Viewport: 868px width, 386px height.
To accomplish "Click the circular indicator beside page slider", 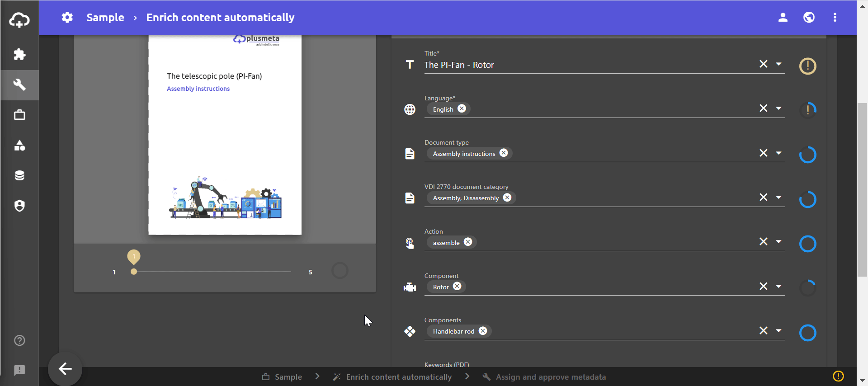I will coord(340,271).
